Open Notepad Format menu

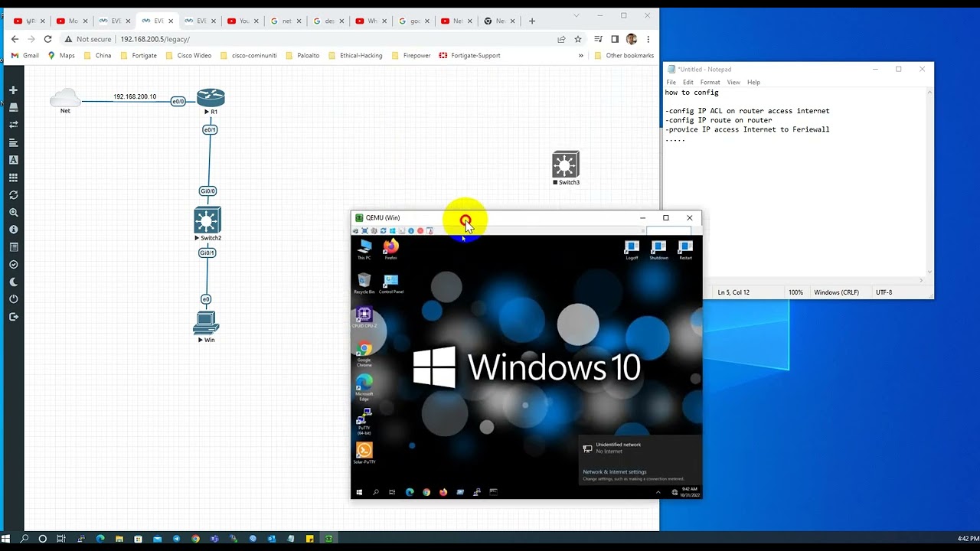coord(710,82)
